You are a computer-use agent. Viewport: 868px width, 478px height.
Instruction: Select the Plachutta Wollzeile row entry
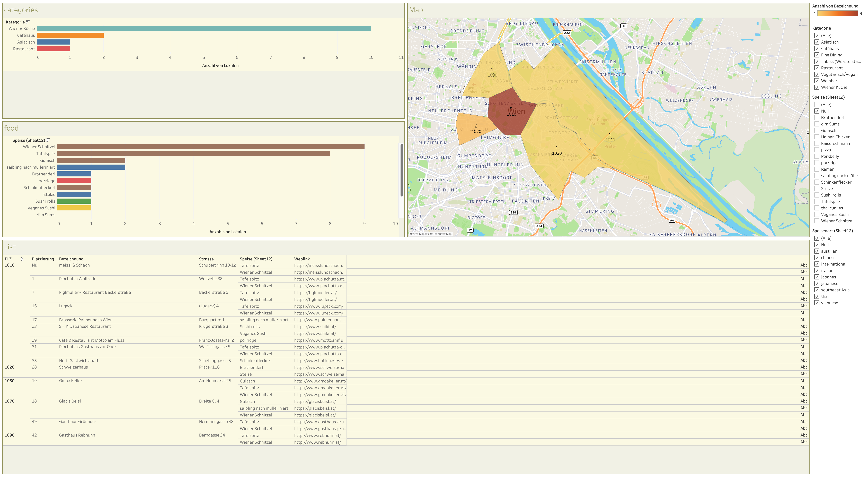coord(77,279)
